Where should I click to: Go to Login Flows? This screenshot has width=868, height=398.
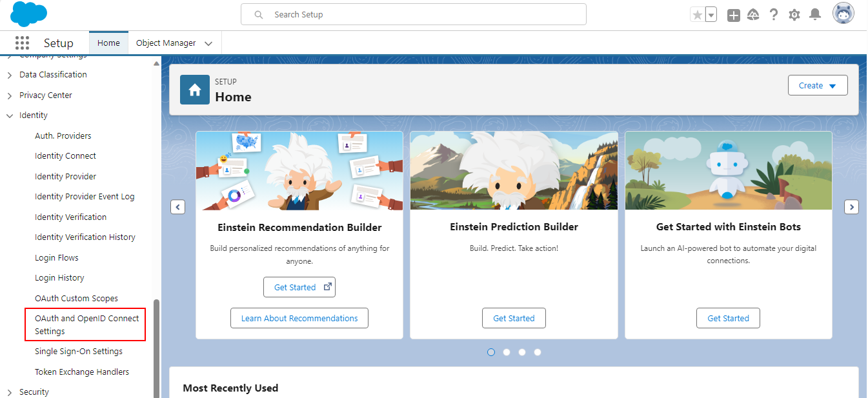tap(57, 258)
